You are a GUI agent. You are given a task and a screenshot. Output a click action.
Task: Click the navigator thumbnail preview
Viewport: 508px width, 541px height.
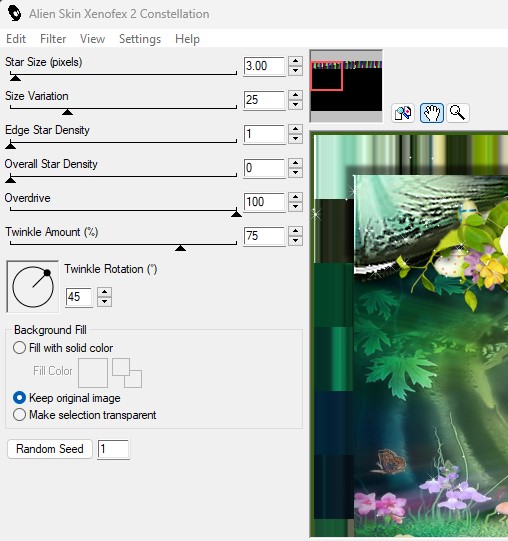346,86
